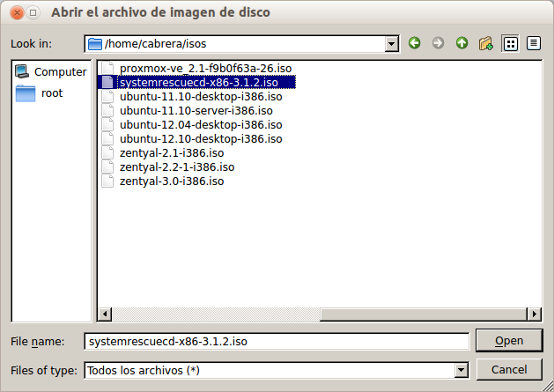554x392 pixels.
Task: Click the greyed forward arrow icon
Action: click(438, 43)
